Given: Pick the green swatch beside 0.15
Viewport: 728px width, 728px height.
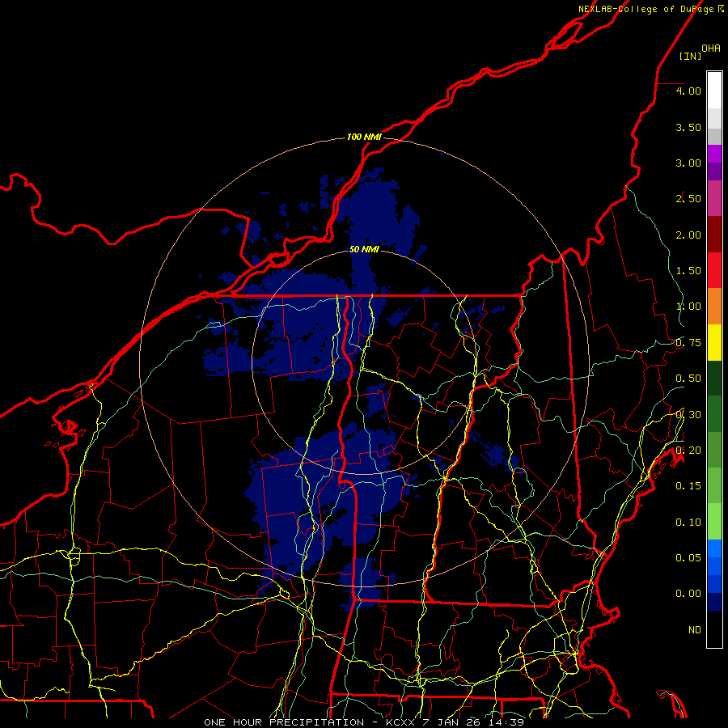Looking at the screenshot, I should tap(714, 485).
